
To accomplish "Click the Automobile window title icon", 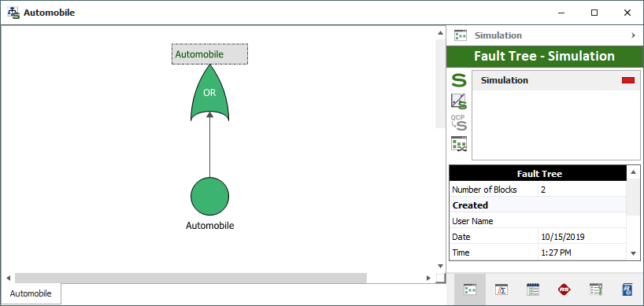I will 13,13.
